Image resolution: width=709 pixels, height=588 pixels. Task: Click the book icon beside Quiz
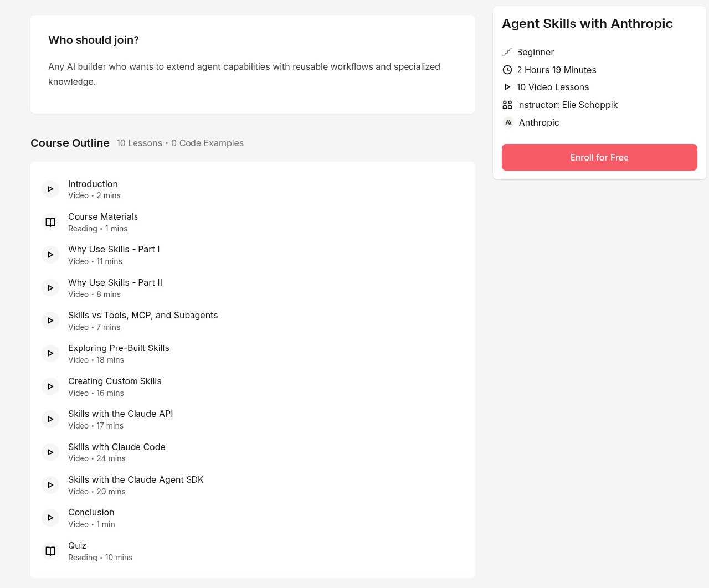click(50, 551)
